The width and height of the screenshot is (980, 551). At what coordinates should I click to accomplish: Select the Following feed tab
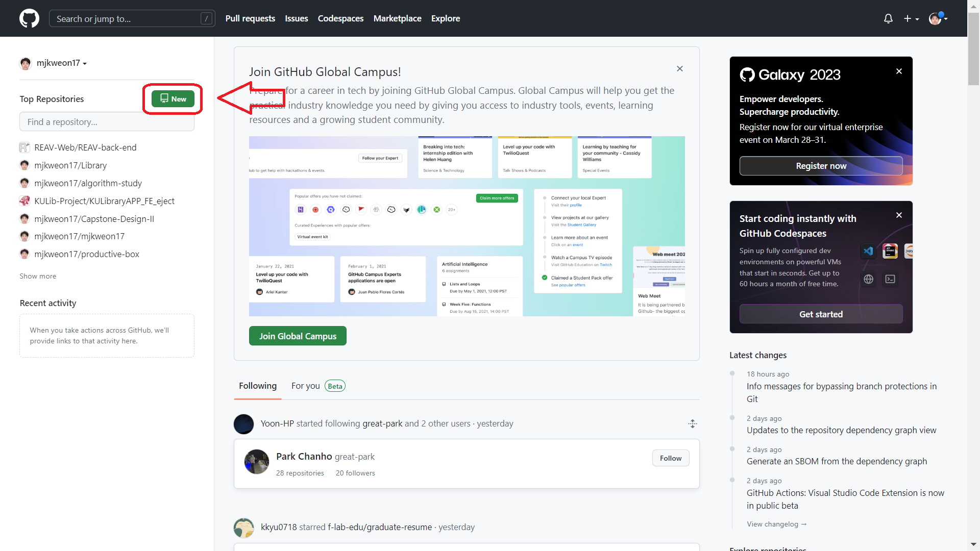point(258,386)
